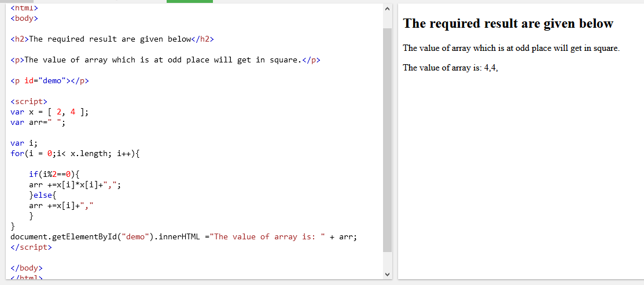Click the scroll down arrow in code editor
Screen dimensions: 644x285
(387, 274)
